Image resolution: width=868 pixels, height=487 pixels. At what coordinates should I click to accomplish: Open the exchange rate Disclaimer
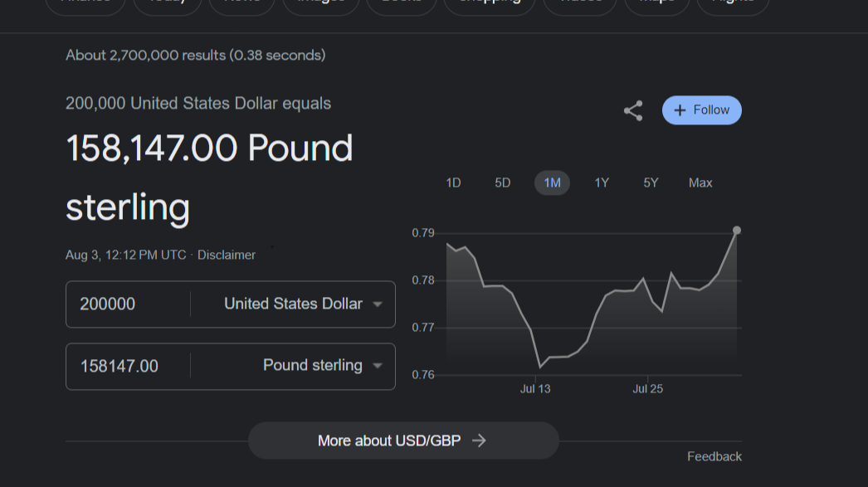226,255
